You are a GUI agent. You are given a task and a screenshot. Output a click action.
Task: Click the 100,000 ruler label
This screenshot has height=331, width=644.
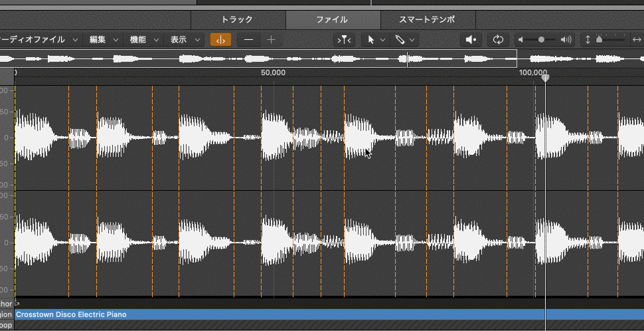point(533,72)
